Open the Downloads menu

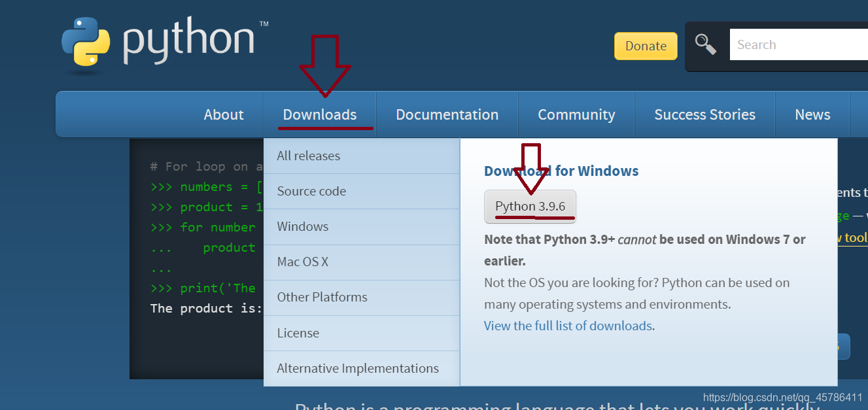[320, 114]
